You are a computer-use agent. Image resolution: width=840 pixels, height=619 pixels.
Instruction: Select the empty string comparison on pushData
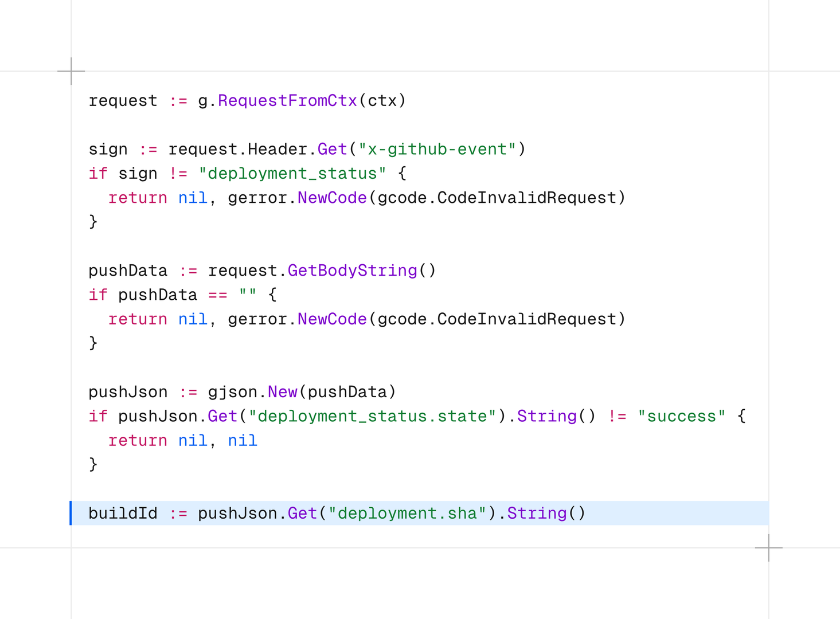[248, 294]
